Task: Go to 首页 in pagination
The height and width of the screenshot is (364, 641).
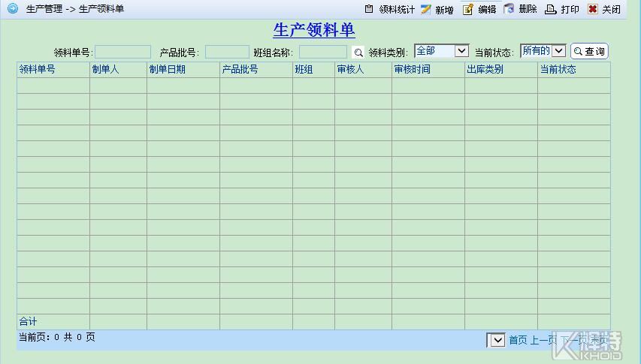Action: (518, 340)
